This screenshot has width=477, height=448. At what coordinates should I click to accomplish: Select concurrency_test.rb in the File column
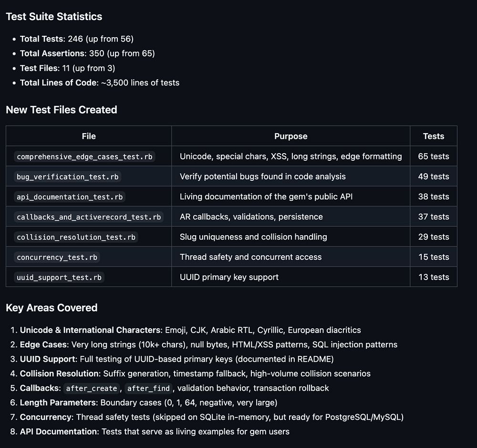click(x=57, y=257)
